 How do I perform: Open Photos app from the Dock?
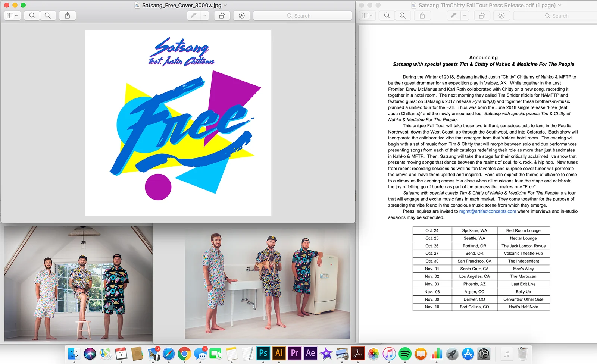click(x=373, y=353)
